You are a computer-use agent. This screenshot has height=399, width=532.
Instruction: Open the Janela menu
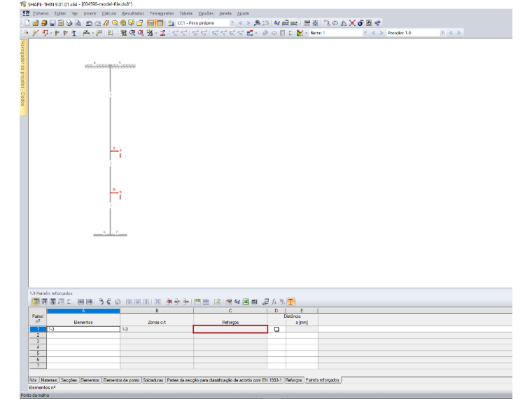(225, 13)
